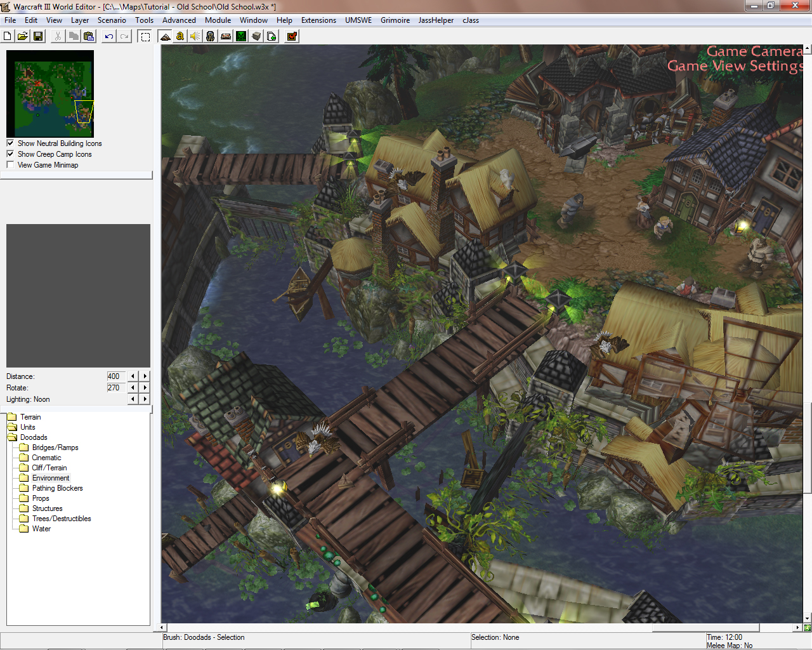Open a map using the open-folder icon
The image size is (812, 650).
23,36
